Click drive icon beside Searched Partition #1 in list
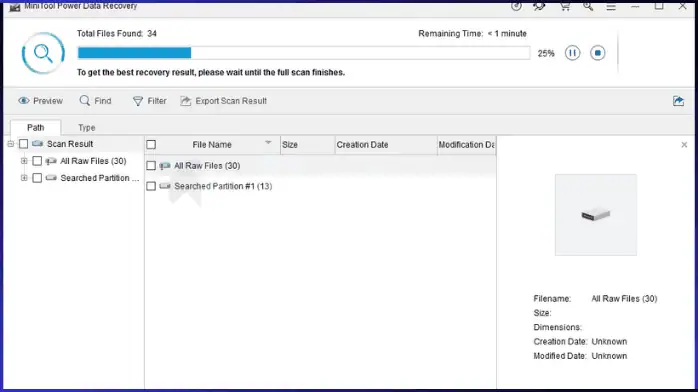The height and width of the screenshot is (392, 698). tap(165, 186)
